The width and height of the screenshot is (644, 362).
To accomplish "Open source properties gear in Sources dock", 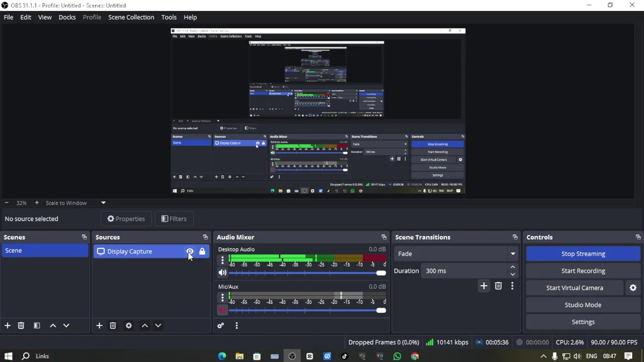I will (x=129, y=326).
